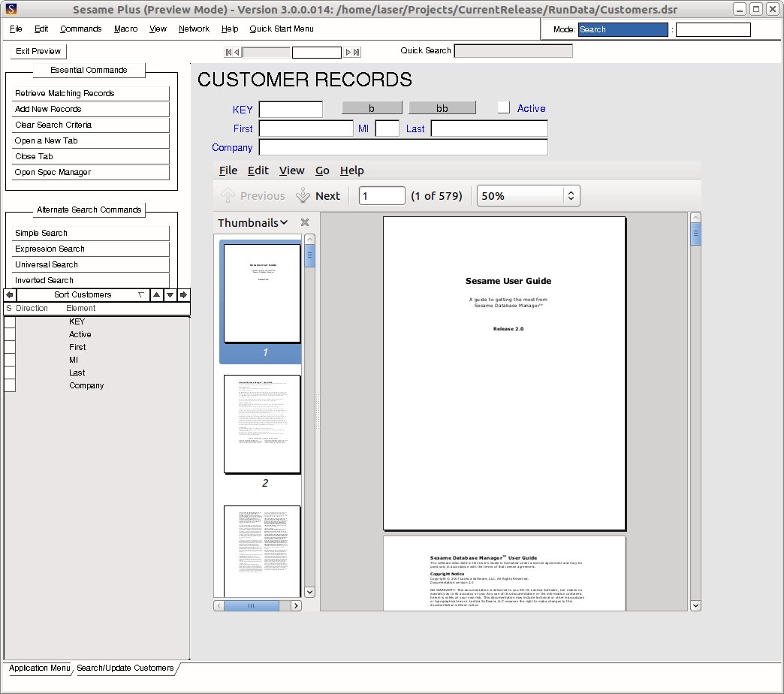This screenshot has height=694, width=784.
Task: Click thumbnail list scroll-up arrow
Action: click(309, 240)
